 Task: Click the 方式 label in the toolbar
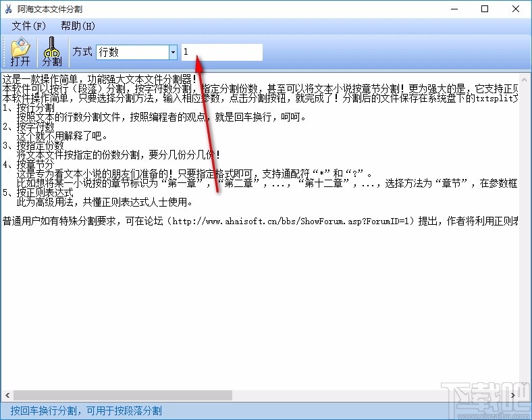point(82,52)
